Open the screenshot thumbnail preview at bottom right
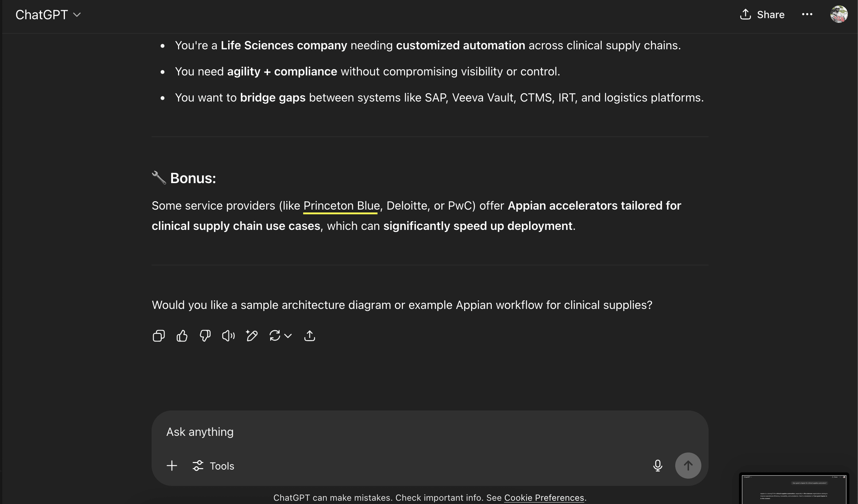Viewport: 858px width, 504px height. [x=794, y=489]
